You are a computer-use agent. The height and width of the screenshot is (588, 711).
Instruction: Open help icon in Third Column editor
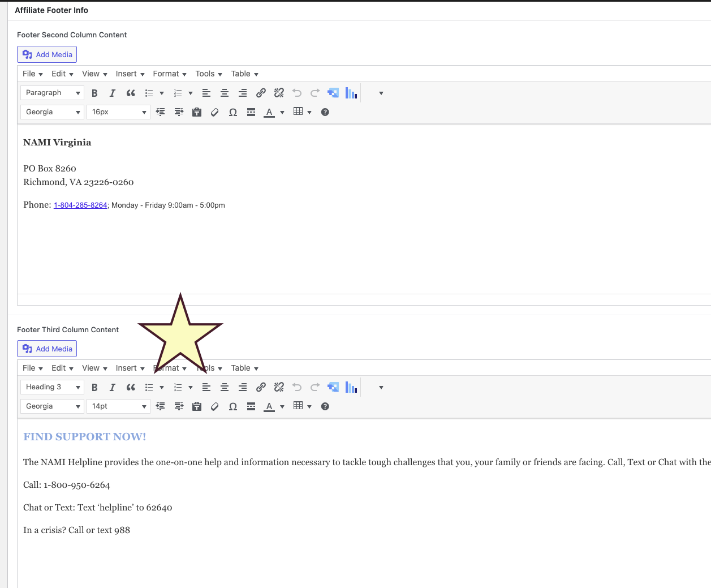tap(325, 406)
